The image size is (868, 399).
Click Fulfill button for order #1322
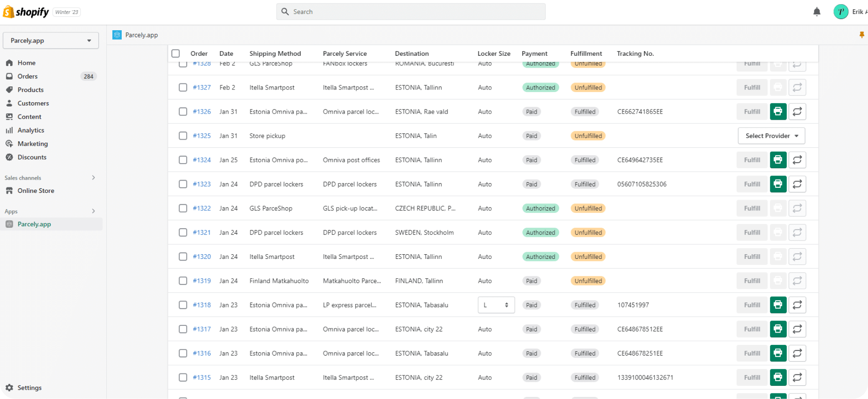coord(752,208)
